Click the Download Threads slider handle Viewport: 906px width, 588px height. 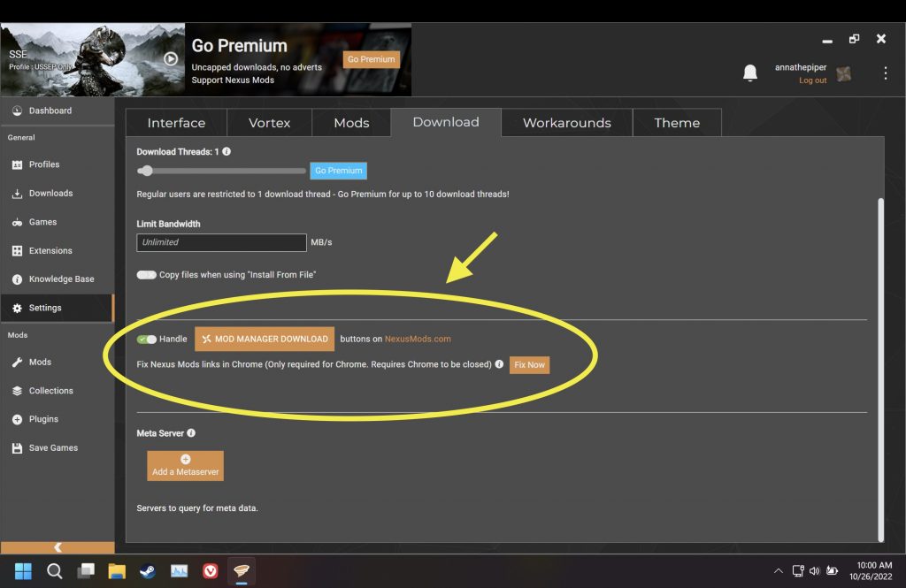[x=147, y=171]
